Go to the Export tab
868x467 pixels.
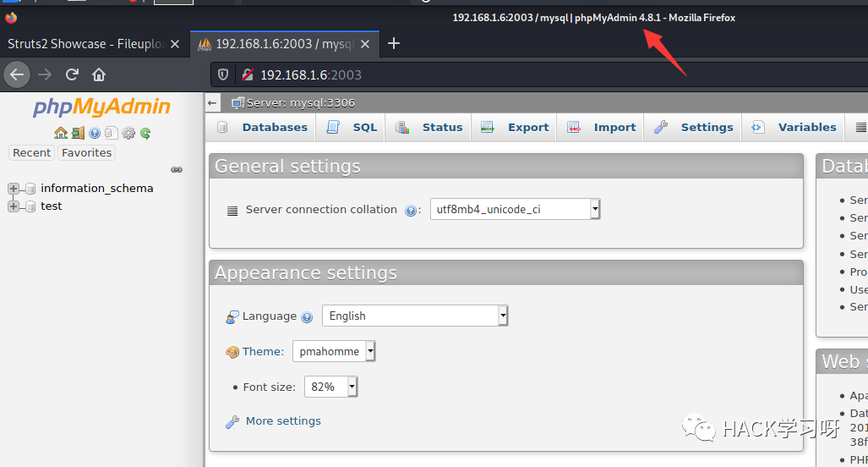tap(515, 128)
